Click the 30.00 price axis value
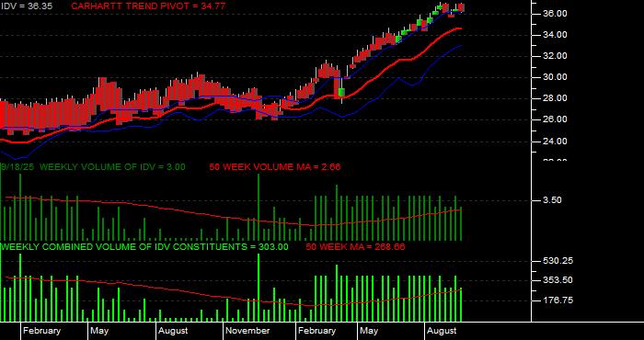Viewport: 644px width, 340px height. click(556, 77)
